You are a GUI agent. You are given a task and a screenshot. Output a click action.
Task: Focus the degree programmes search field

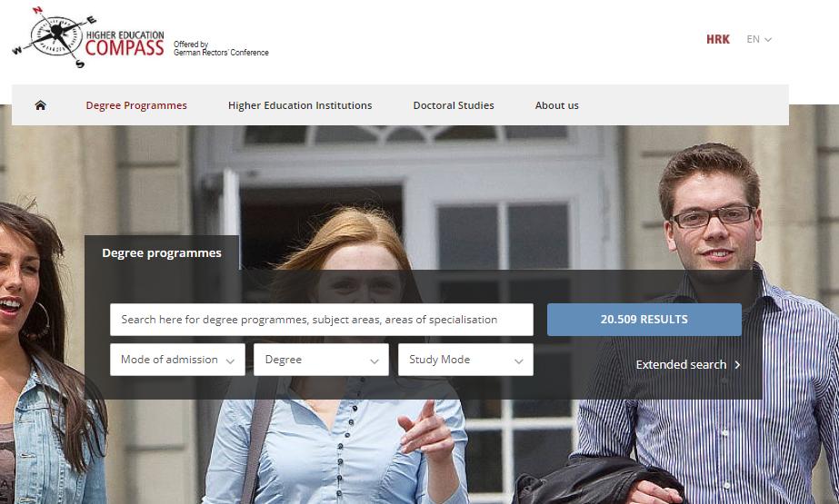coord(322,320)
